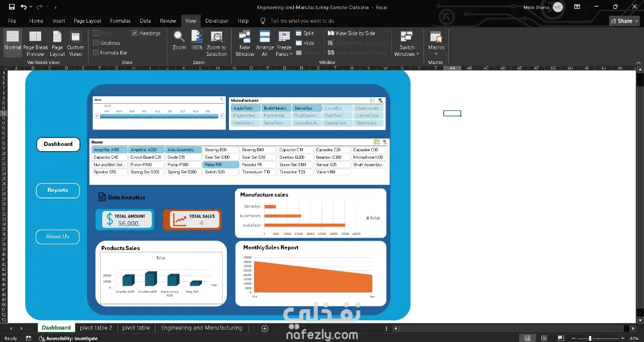Toggle the Formula Bar checkbox

(x=96, y=52)
